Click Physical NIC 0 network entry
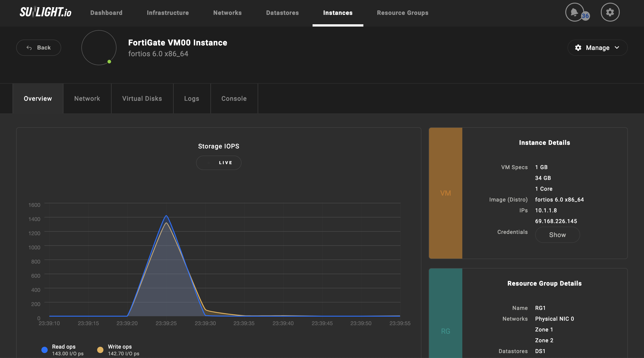Screen dimensions: 644x358 point(554,318)
